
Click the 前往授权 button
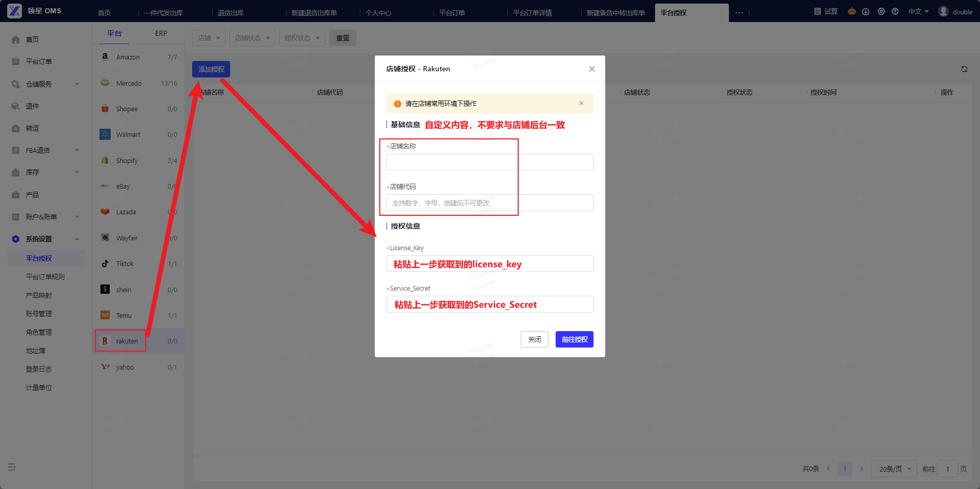pos(575,339)
